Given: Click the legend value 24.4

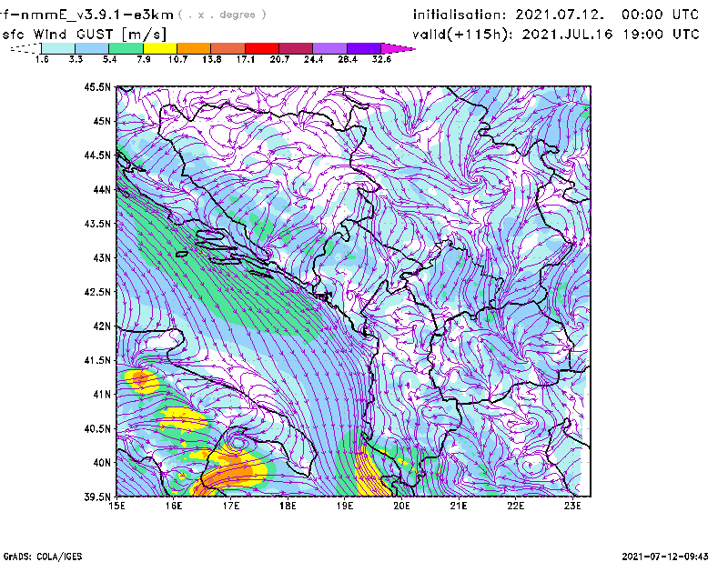Looking at the screenshot, I should click(x=313, y=59).
